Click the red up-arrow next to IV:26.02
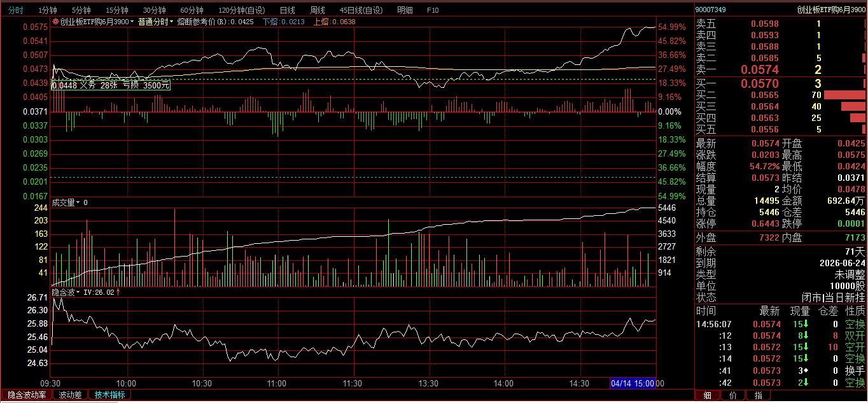 (x=118, y=292)
